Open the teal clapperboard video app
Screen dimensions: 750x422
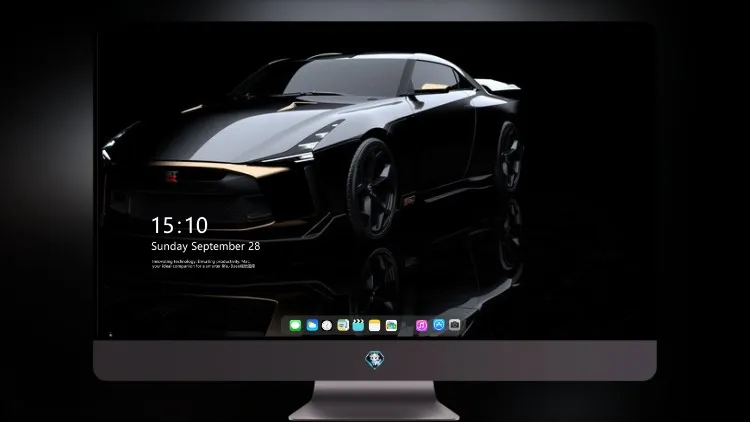tap(358, 326)
